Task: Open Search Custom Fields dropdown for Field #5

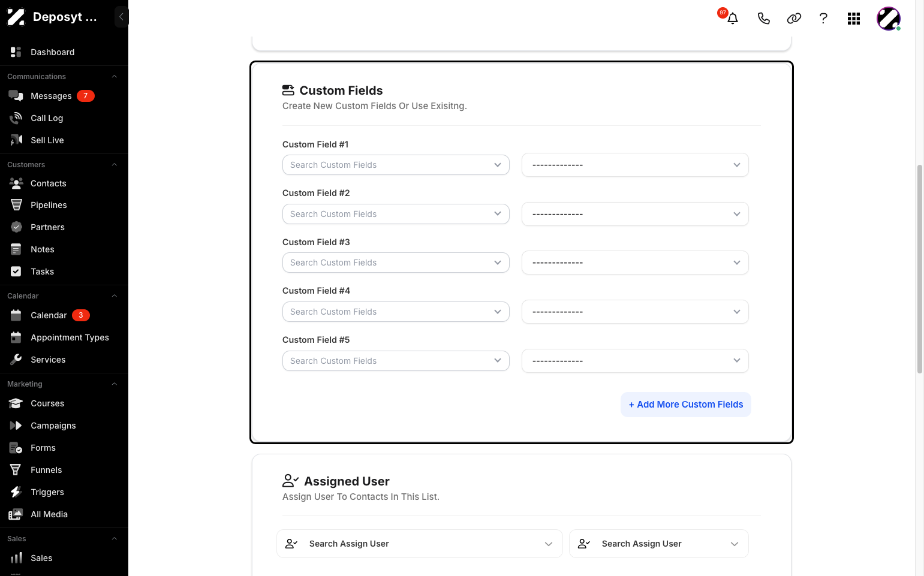Action: click(396, 361)
